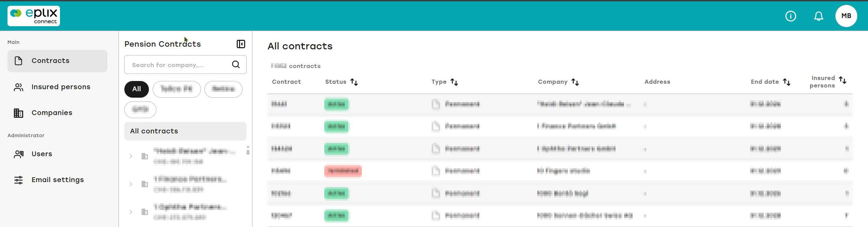The height and width of the screenshot is (227, 868).
Task: Expand the third company tree item
Action: coord(131,212)
